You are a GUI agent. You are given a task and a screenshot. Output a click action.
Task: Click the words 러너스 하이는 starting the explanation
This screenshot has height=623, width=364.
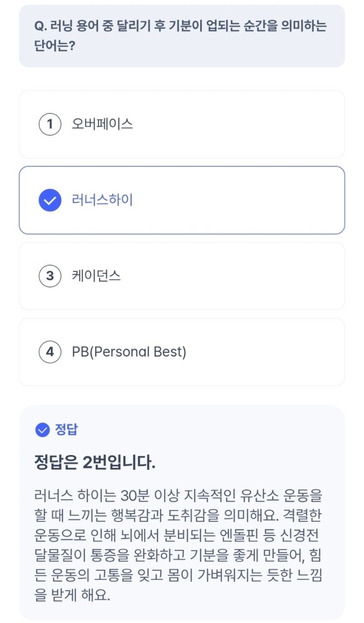click(75, 495)
